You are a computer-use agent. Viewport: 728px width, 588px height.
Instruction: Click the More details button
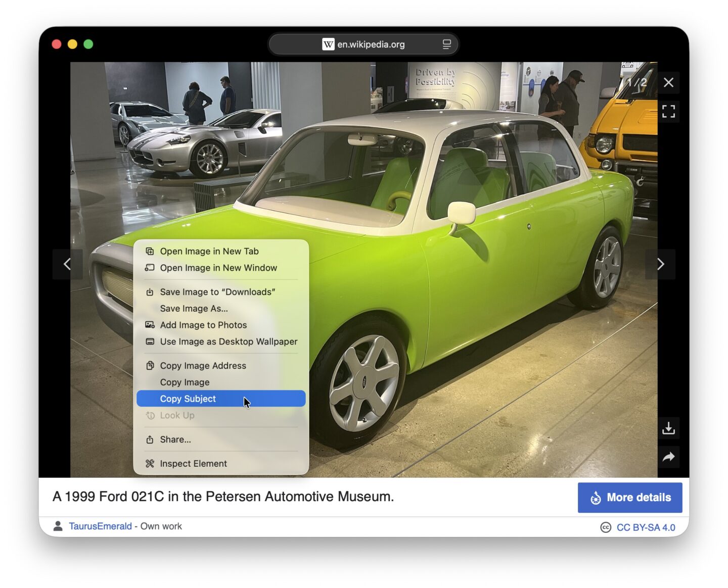pyautogui.click(x=630, y=498)
